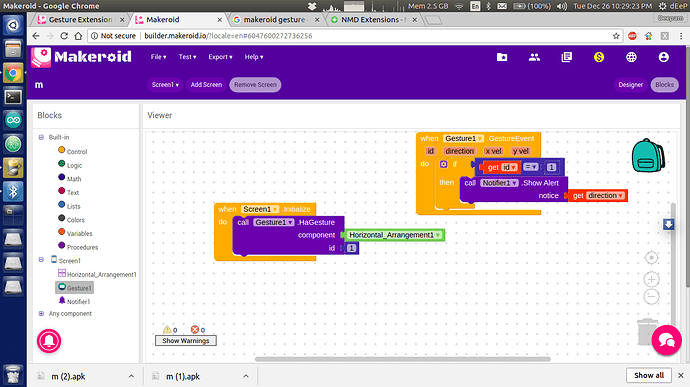
Task: Expand the Any component node
Action: click(x=41, y=313)
